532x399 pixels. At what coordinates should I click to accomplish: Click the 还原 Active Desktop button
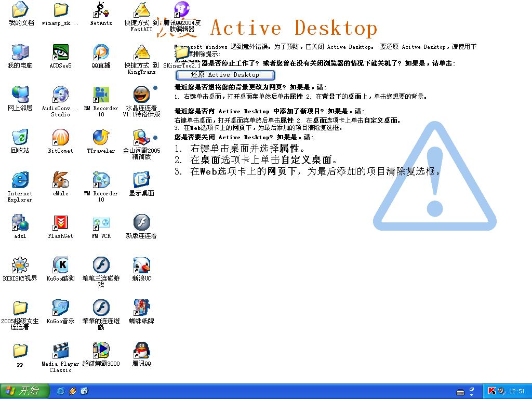(x=225, y=75)
